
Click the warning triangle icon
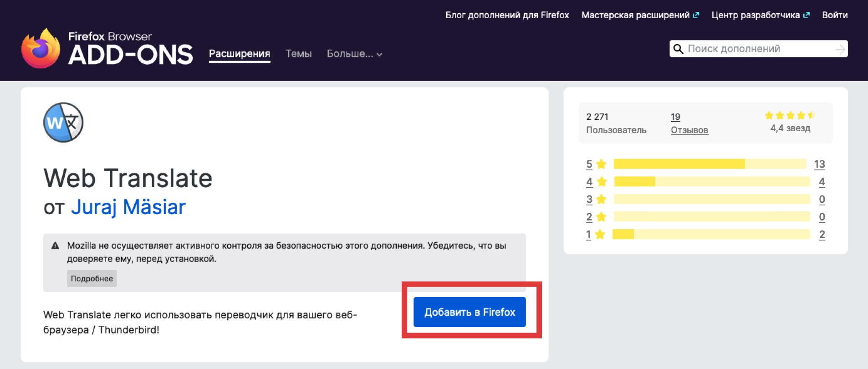coord(55,246)
